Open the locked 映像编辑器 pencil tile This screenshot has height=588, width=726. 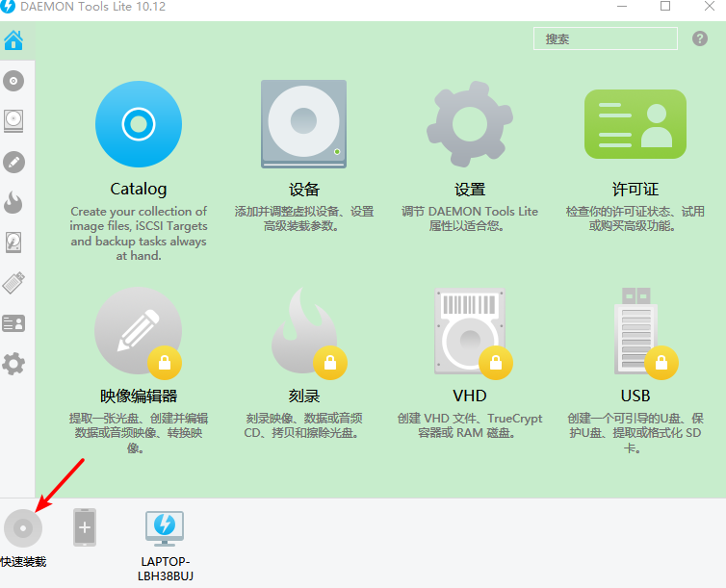pyautogui.click(x=139, y=330)
